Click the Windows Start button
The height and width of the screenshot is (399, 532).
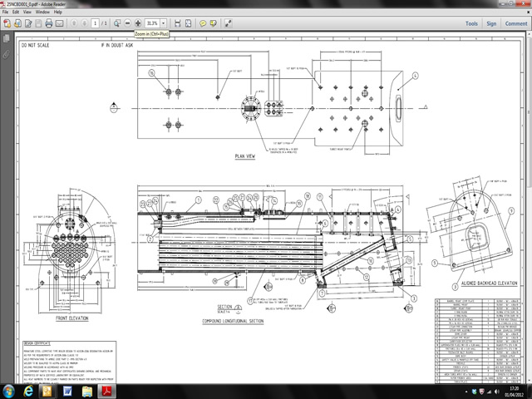(10, 391)
